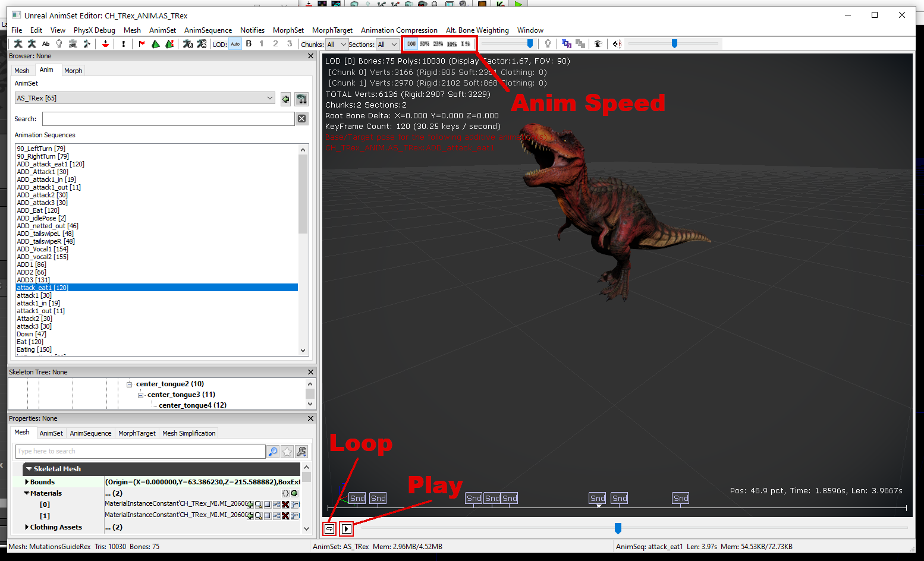Open the Sections dropdown
924x561 pixels.
(387, 45)
